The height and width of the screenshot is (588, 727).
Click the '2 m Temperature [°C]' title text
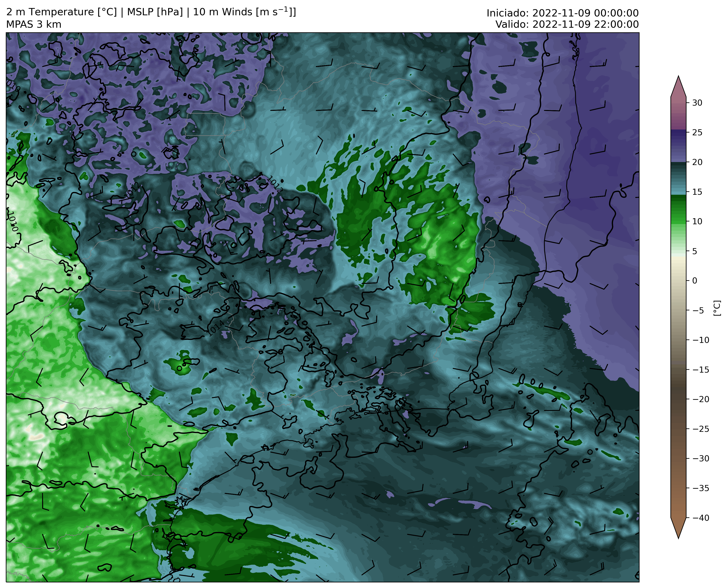point(62,12)
